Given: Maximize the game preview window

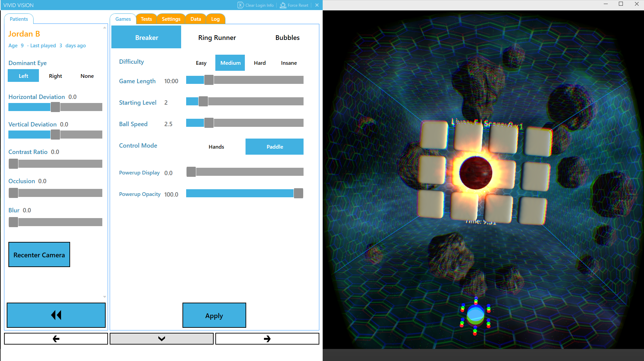Looking at the screenshot, I should (621, 4).
